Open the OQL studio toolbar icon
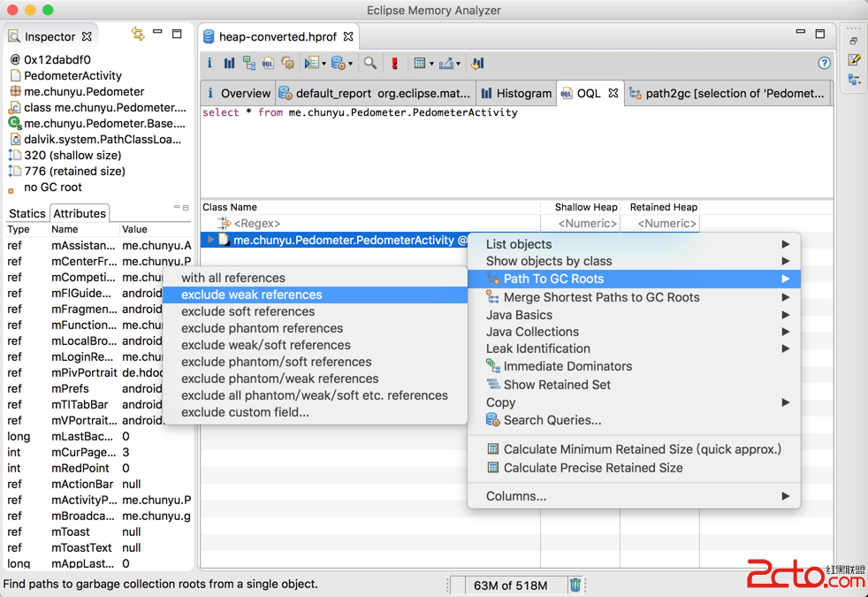This screenshot has width=868, height=597. 268,64
